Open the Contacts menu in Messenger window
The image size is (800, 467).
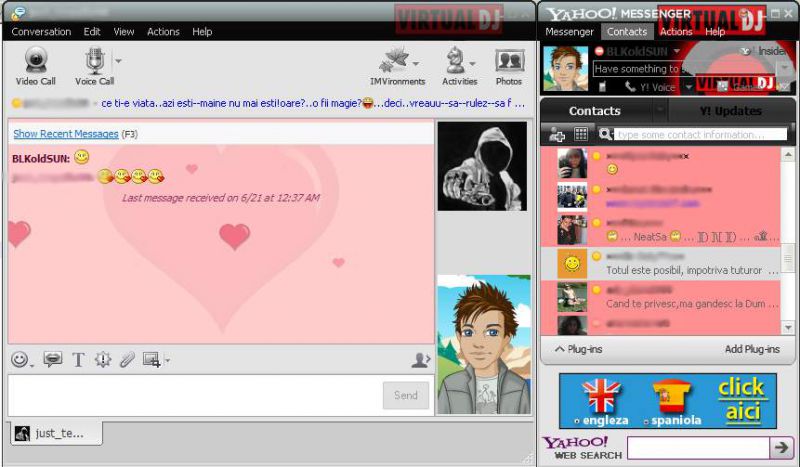pyautogui.click(x=627, y=32)
